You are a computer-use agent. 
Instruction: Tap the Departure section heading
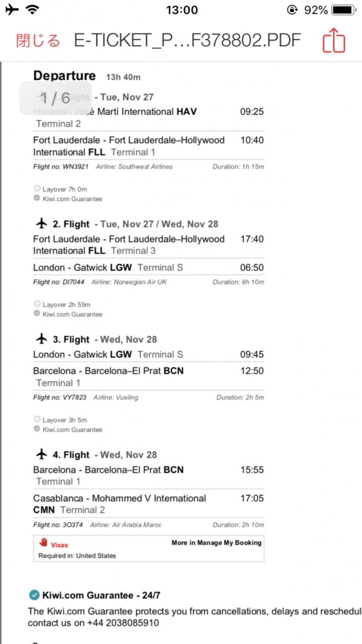pyautogui.click(x=64, y=76)
